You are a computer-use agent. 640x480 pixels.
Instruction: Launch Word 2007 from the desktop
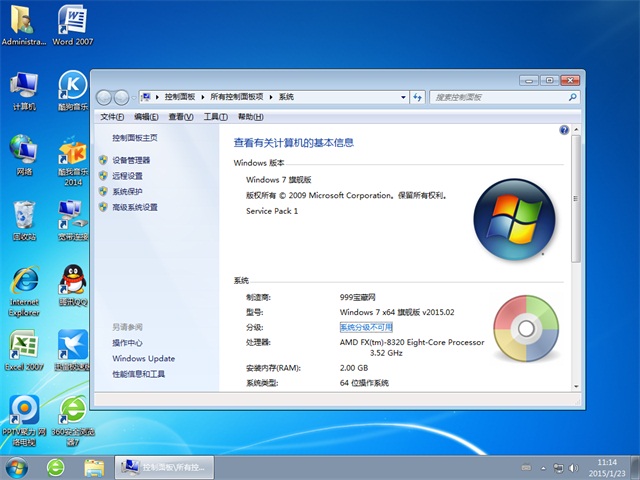tap(72, 24)
